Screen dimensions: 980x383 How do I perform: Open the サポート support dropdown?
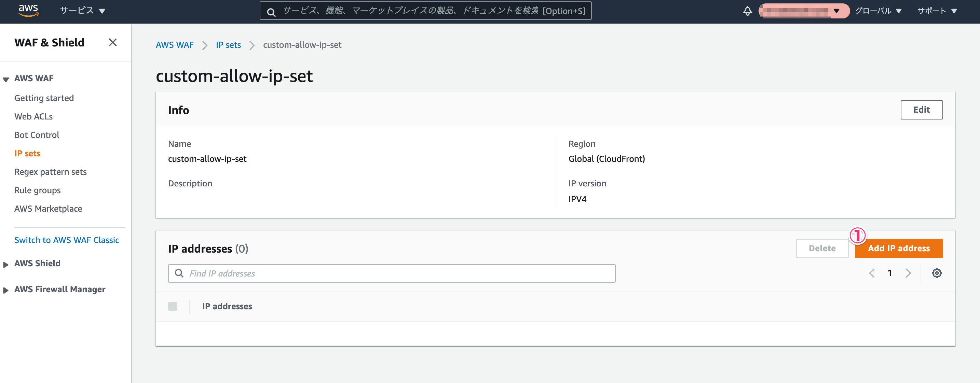click(937, 11)
